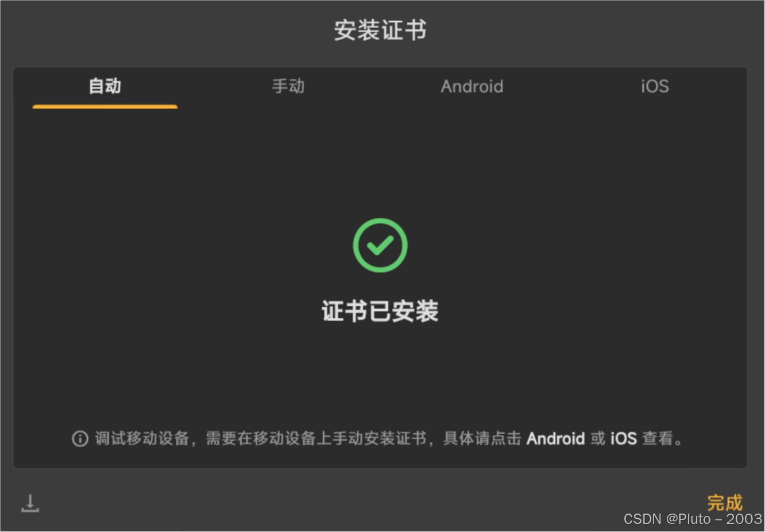Click bold Android link in hint text
The height and width of the screenshot is (532, 765).
[555, 439]
